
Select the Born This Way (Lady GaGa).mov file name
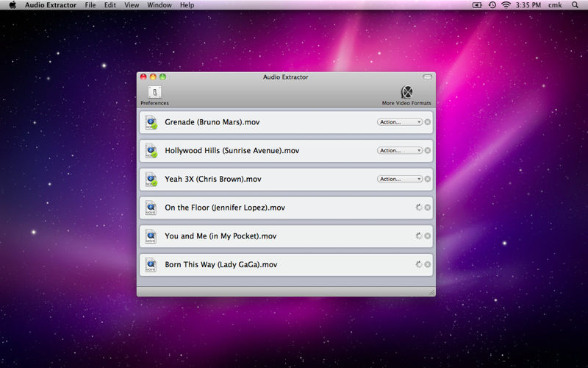[x=221, y=265]
